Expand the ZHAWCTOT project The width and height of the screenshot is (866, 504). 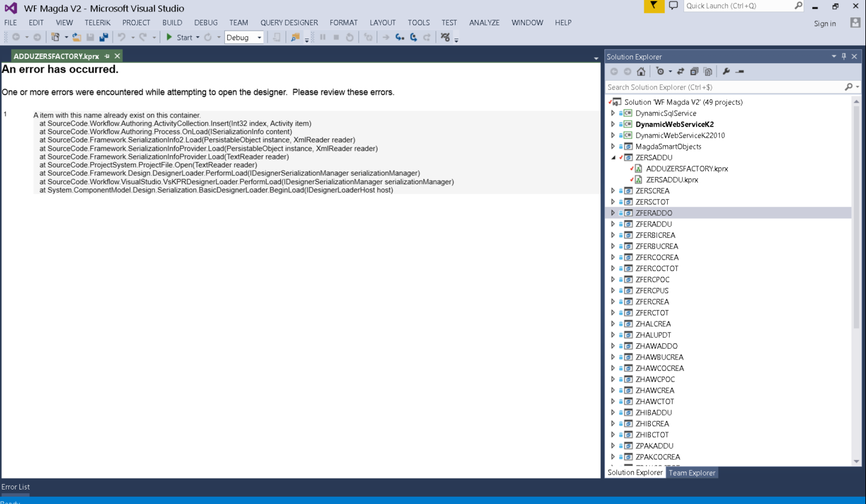tap(613, 402)
